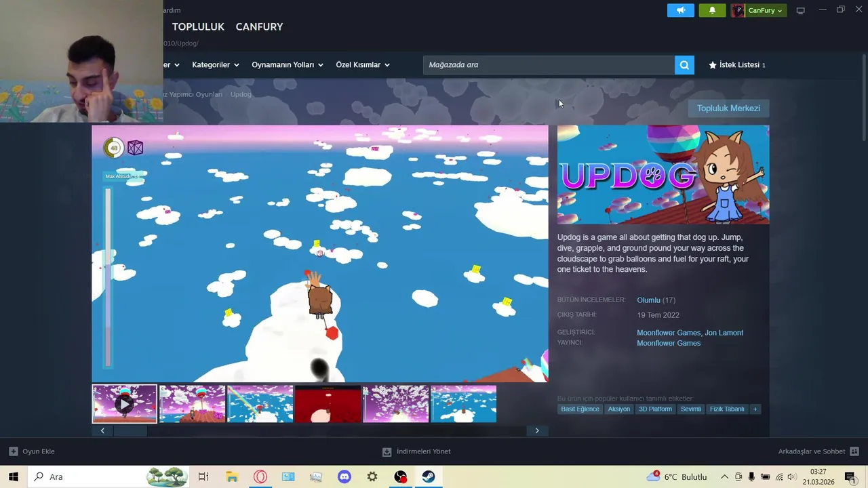This screenshot has height=488, width=868.
Task: Open the TOPLULUK tab
Action: 198,27
